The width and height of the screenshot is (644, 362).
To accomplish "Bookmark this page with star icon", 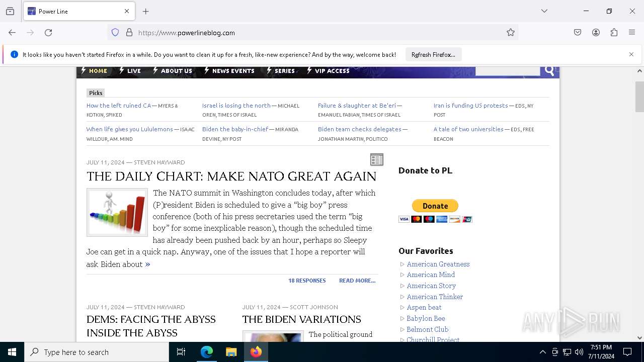I will pos(511,33).
